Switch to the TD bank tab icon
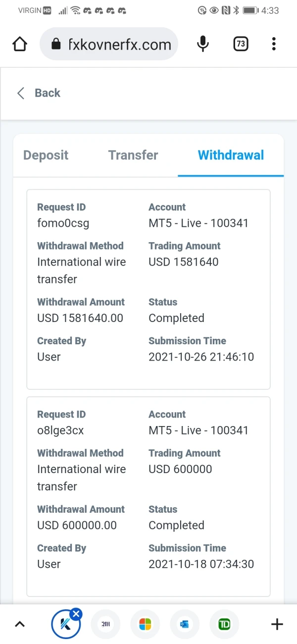Screen dimensions: 297x644 (224, 625)
